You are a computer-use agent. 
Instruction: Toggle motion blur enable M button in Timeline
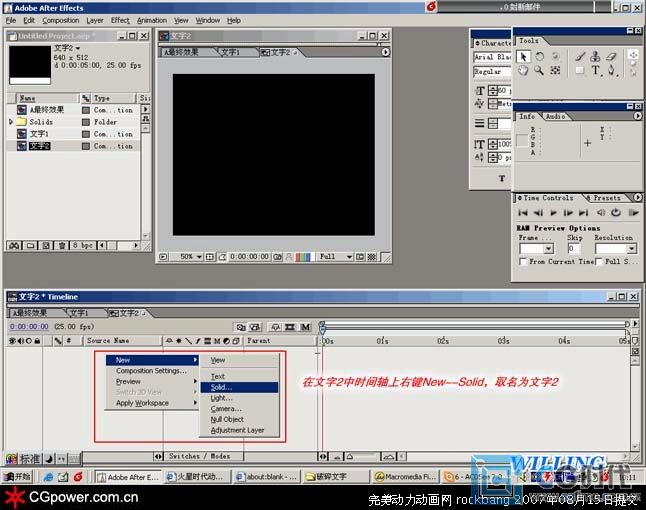[x=305, y=327]
